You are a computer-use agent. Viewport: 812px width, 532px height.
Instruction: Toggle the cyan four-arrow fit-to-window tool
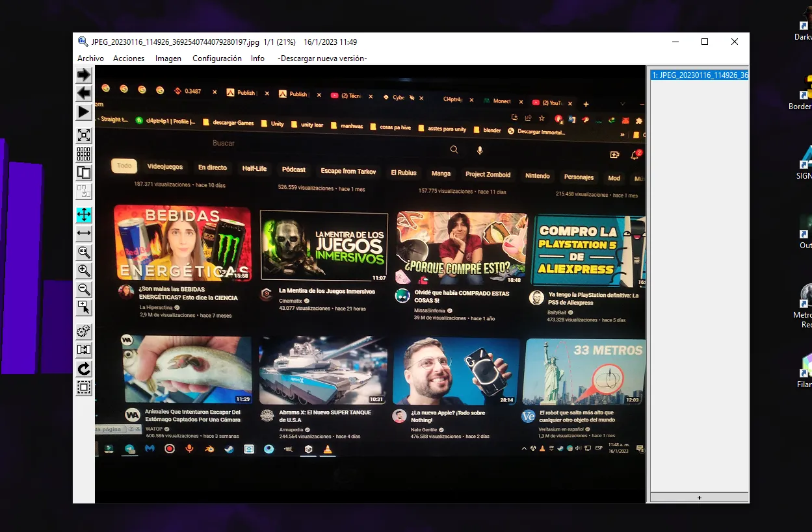pyautogui.click(x=84, y=214)
